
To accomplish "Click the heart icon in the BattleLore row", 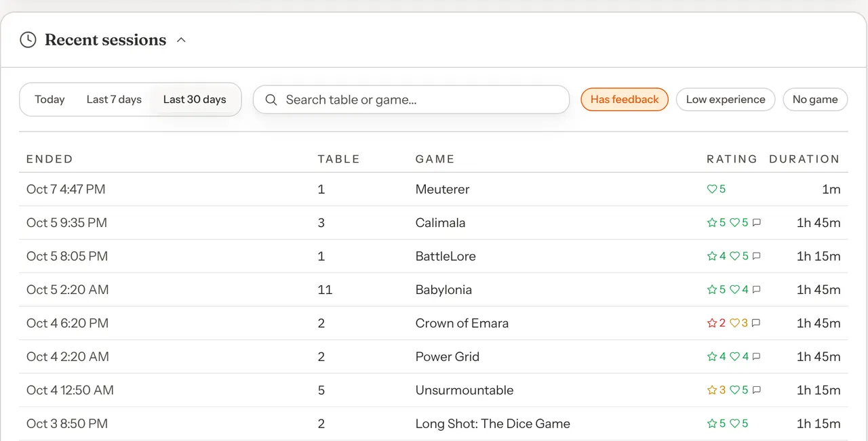I will (x=734, y=256).
